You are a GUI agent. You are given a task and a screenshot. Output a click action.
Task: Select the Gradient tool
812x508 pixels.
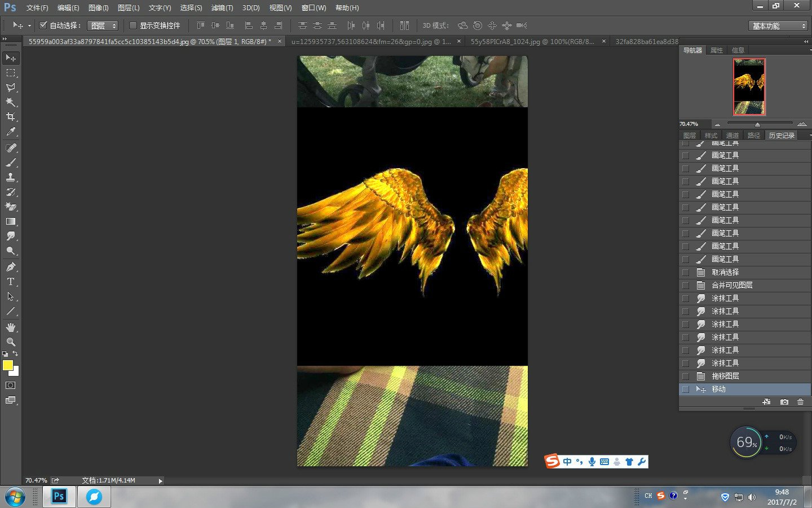point(10,222)
